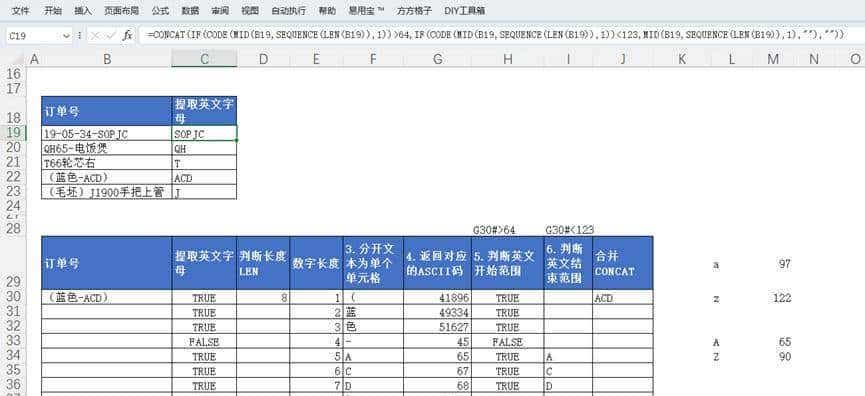Select the FALSE cell in column C
The image size is (865, 396).
point(204,342)
